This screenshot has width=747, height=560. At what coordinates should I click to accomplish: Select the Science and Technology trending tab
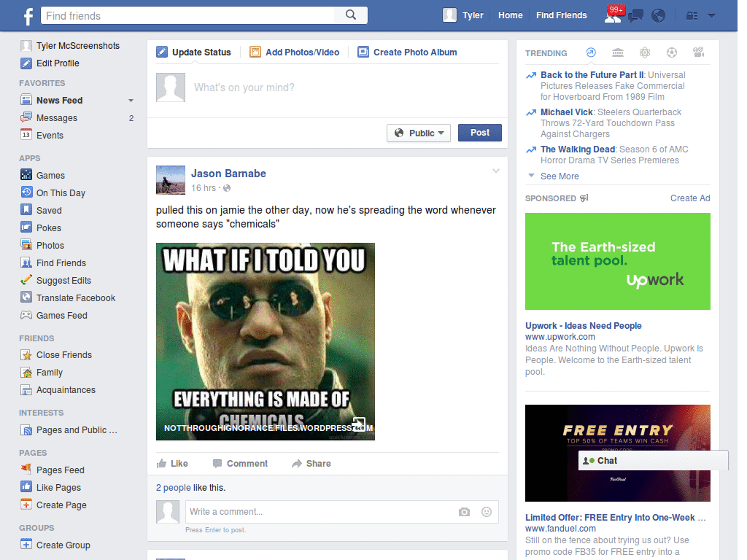click(645, 52)
